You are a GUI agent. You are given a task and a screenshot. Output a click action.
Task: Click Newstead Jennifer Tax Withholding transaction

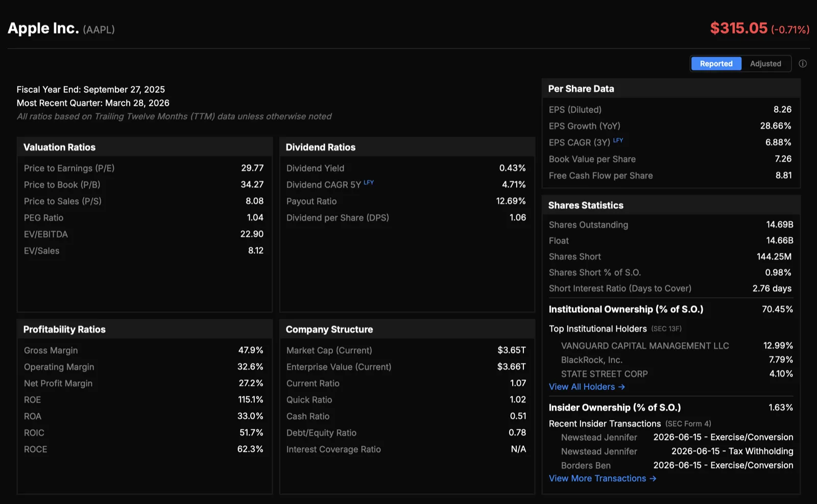pos(677,451)
